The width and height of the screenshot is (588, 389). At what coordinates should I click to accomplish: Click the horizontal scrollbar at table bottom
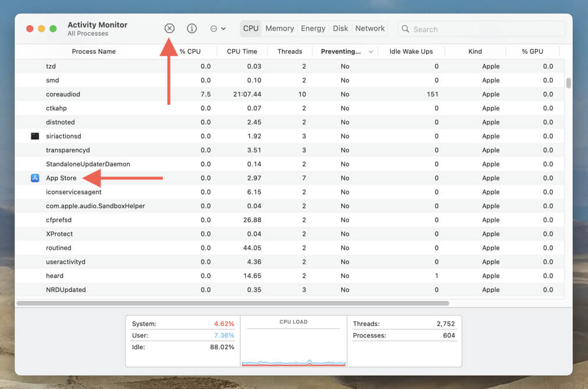[x=233, y=303]
